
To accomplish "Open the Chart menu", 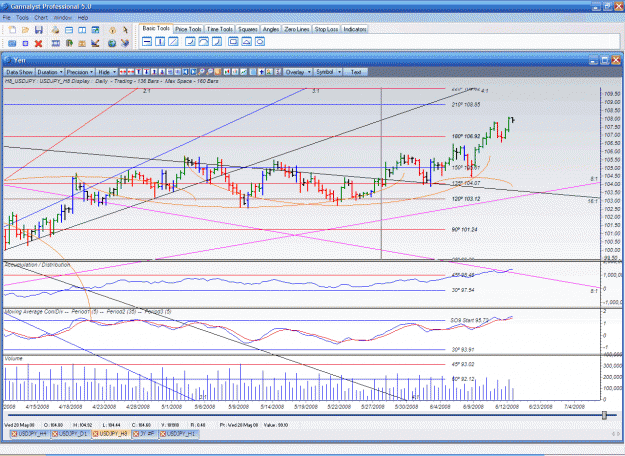I will click(x=41, y=18).
